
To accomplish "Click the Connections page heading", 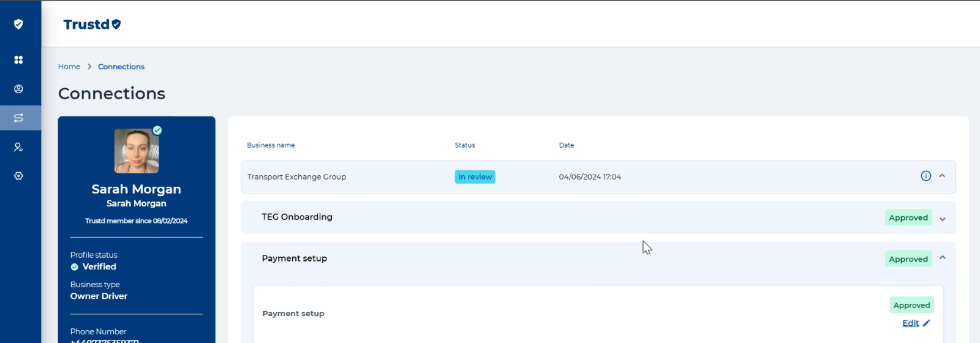I will [x=111, y=93].
